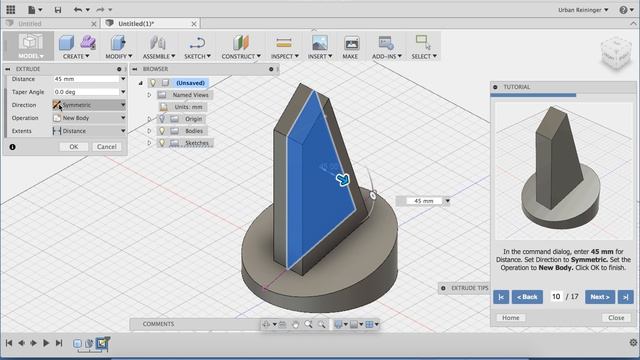The image size is (640, 360).
Task: Open the INSPECT menu
Action: (x=285, y=56)
